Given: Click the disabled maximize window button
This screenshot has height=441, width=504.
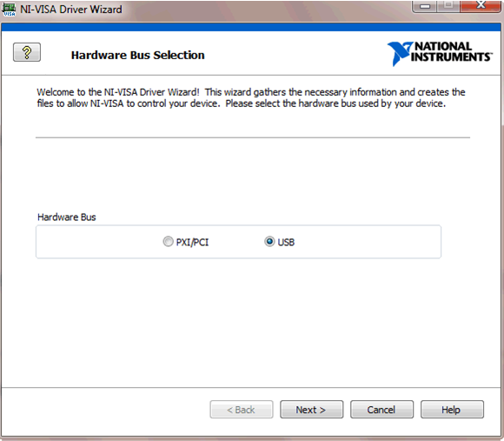Looking at the screenshot, I should click(448, 5).
